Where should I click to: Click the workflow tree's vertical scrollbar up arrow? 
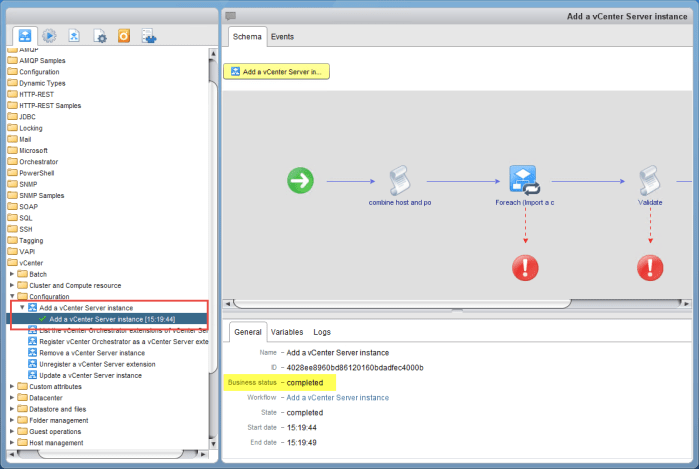click(213, 53)
